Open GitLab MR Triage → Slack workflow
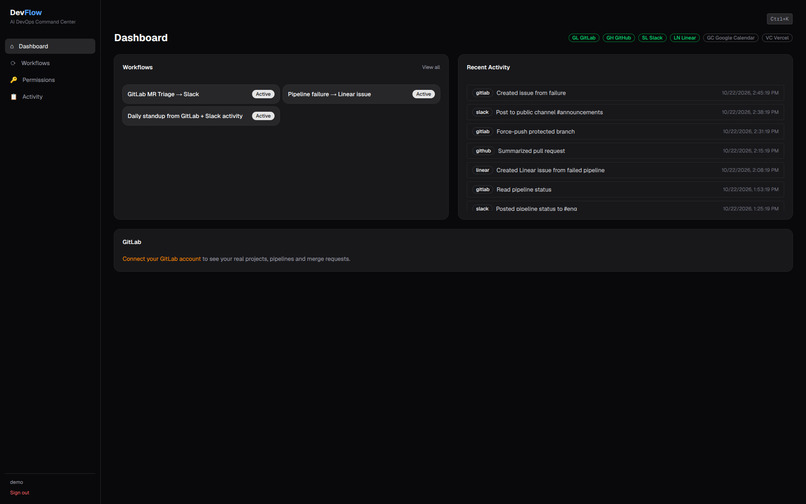This screenshot has width=806, height=504. point(201,94)
